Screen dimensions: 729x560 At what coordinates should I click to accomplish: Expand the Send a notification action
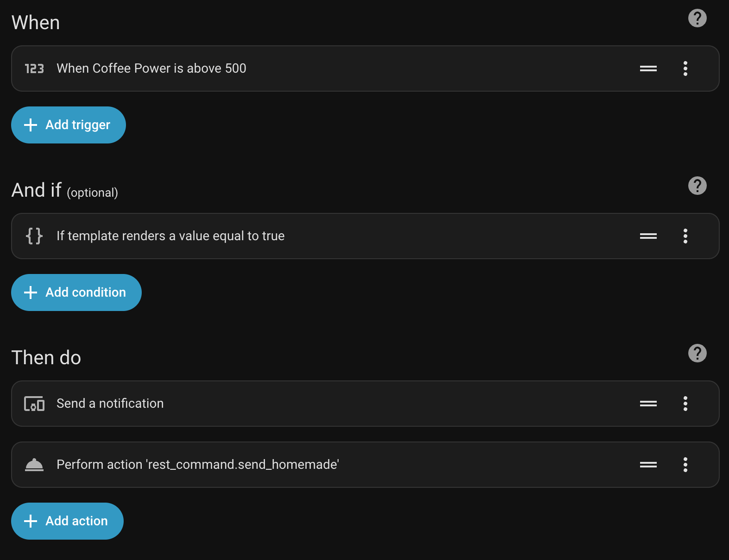109,404
